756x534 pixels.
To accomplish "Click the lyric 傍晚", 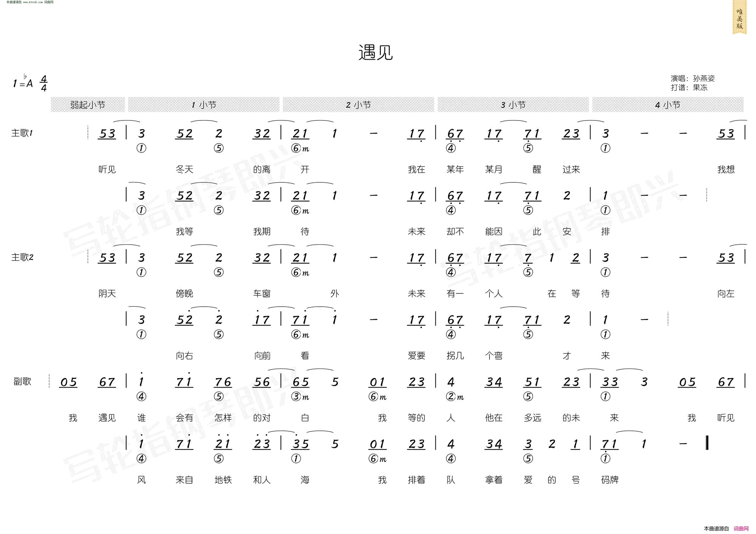I will (184, 293).
